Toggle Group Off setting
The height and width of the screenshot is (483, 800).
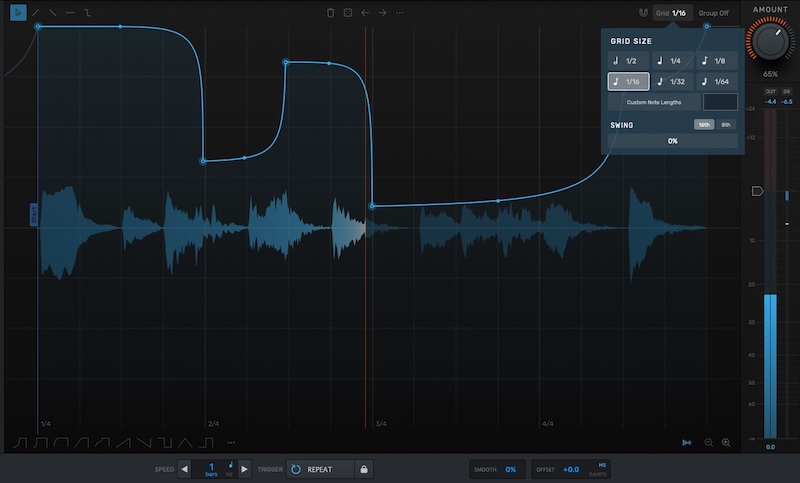713,13
